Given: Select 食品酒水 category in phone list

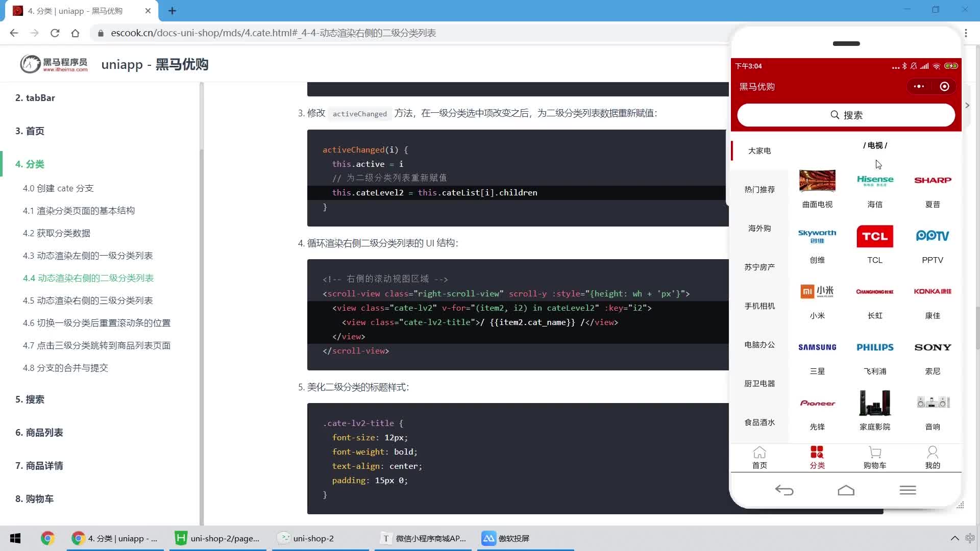Looking at the screenshot, I should click(759, 422).
